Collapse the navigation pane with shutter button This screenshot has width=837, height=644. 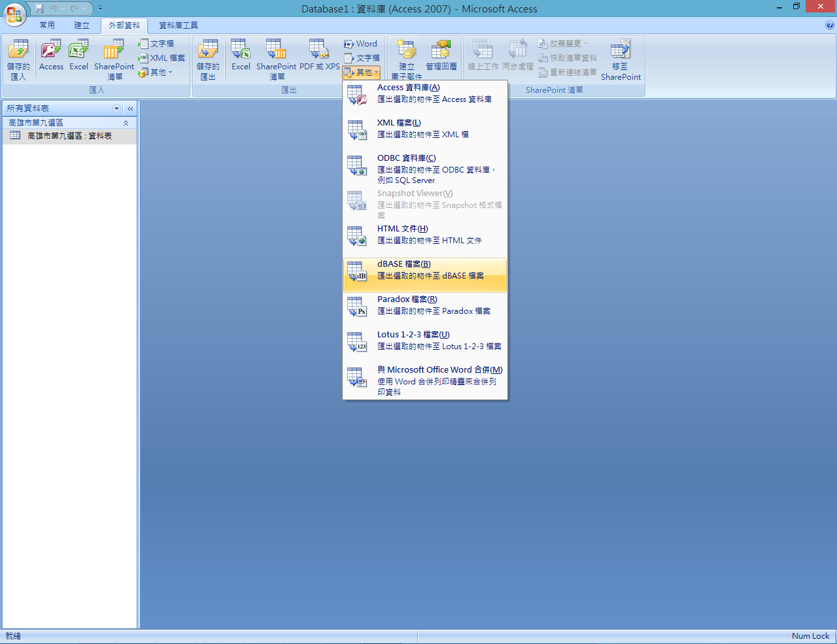pyautogui.click(x=130, y=109)
